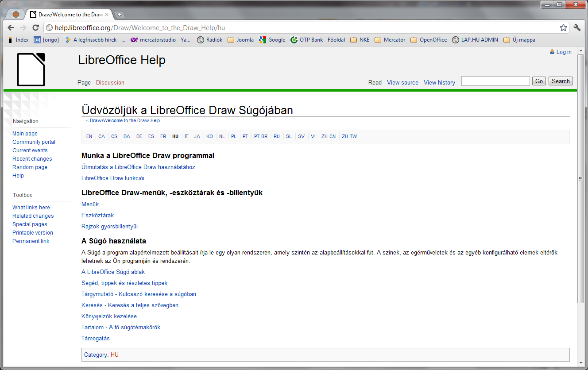The height and width of the screenshot is (370, 588).
Task: Open Printable version link
Action: coord(32,233)
